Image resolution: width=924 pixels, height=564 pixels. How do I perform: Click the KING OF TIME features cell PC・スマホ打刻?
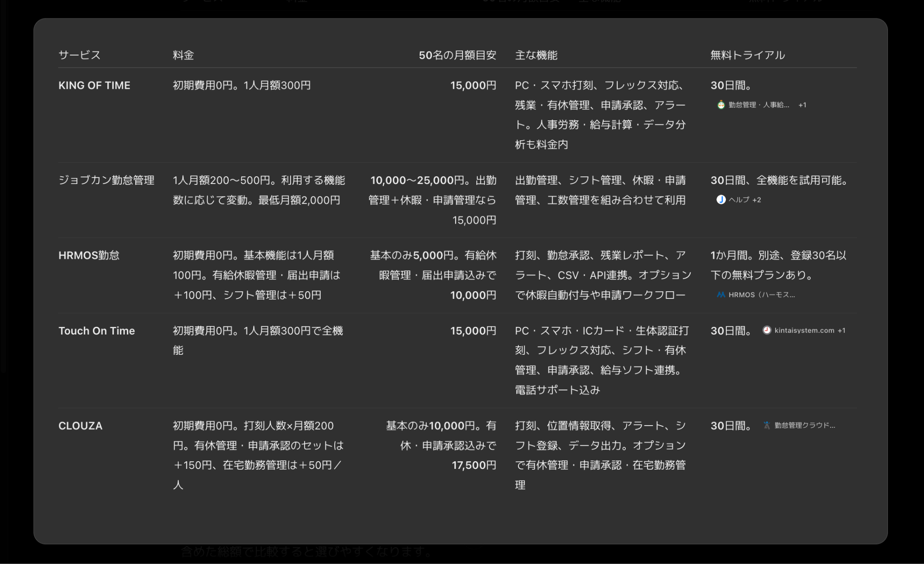tap(601, 115)
